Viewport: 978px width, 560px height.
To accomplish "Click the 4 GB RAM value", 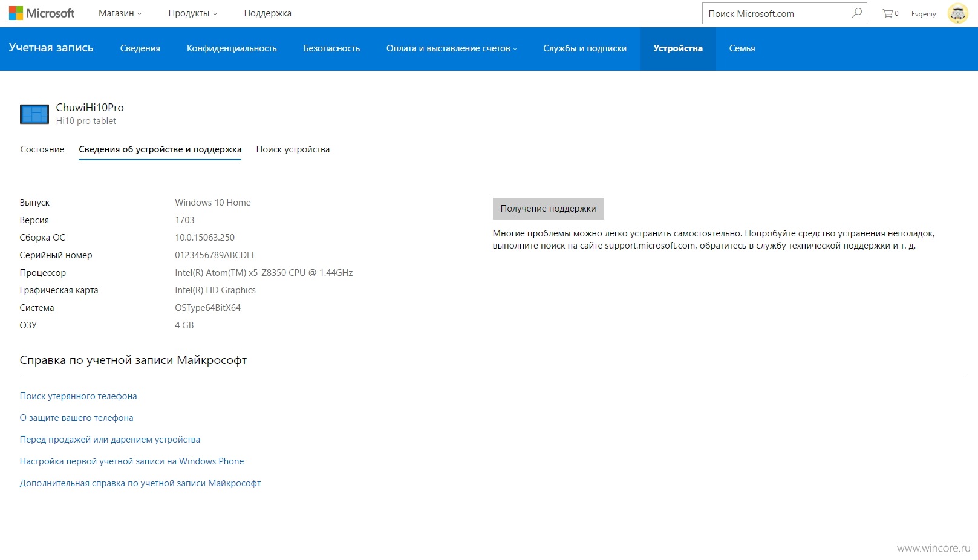I will point(184,325).
